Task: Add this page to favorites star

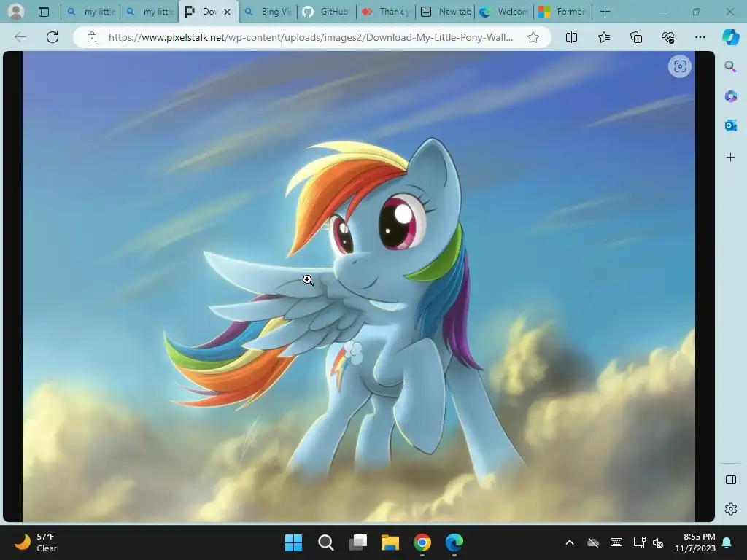Action: pyautogui.click(x=533, y=37)
